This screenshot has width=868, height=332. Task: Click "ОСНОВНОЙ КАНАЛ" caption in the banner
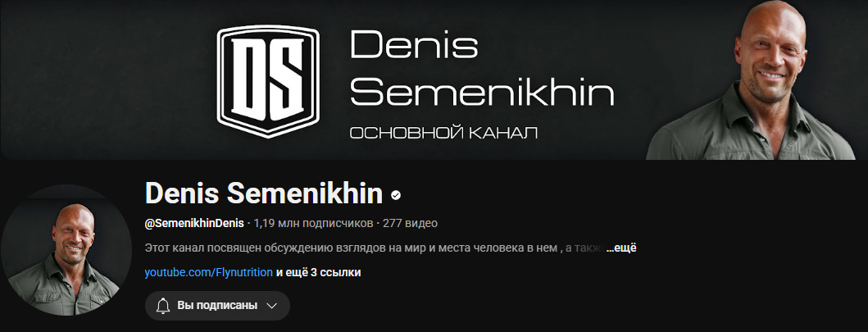(444, 133)
